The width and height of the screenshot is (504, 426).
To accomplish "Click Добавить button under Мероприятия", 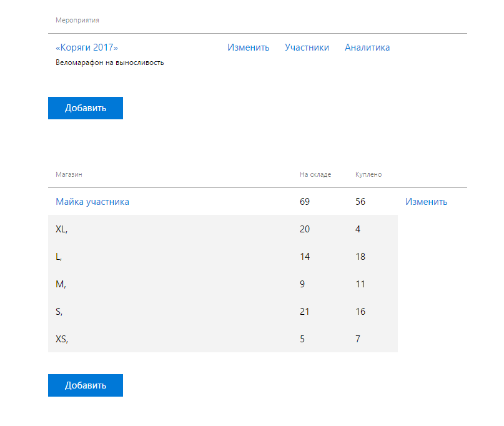I will pyautogui.click(x=86, y=108).
